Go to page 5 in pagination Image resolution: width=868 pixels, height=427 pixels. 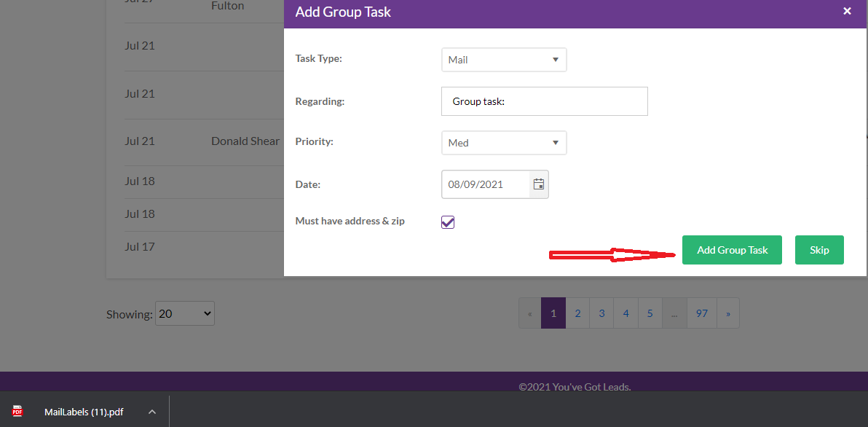(650, 313)
